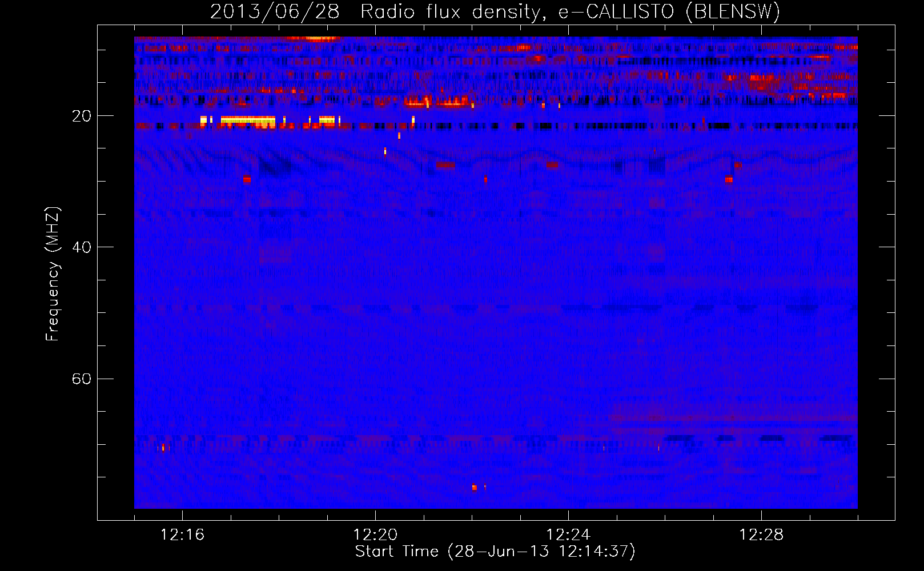This screenshot has height=571, width=924.
Task: Click the 'Start Time (28-Jun-13 12:14:37)' x-axis label
Action: tap(495, 551)
